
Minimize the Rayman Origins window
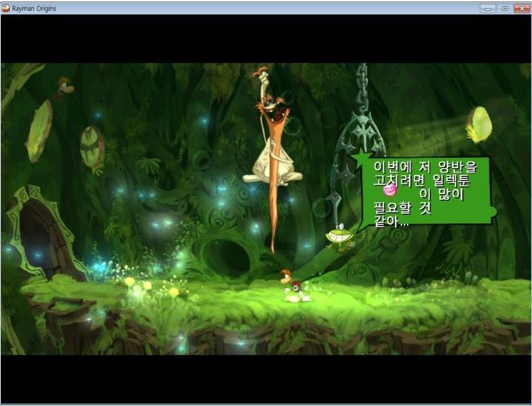(488, 8)
